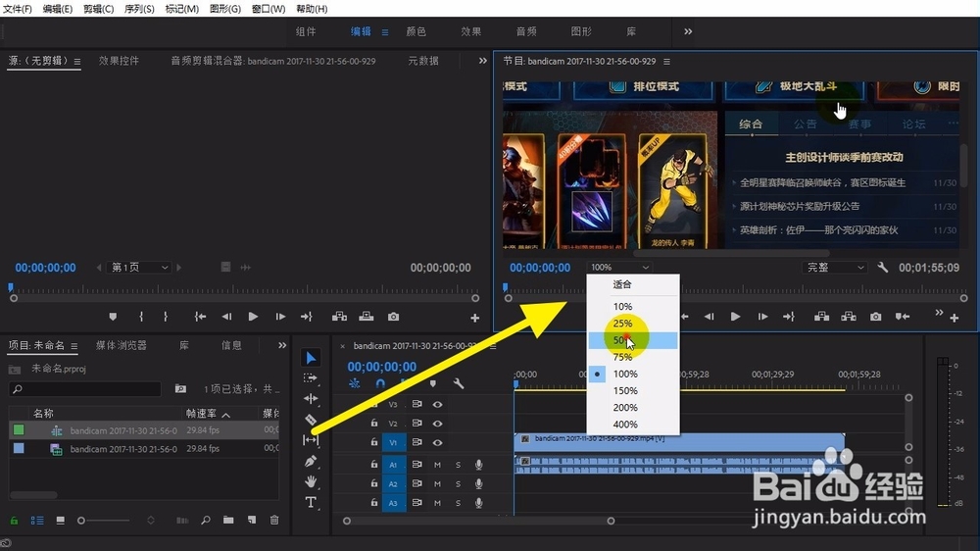The width and height of the screenshot is (980, 551).
Task: Click the Program monitor settings wrench
Action: tap(883, 267)
